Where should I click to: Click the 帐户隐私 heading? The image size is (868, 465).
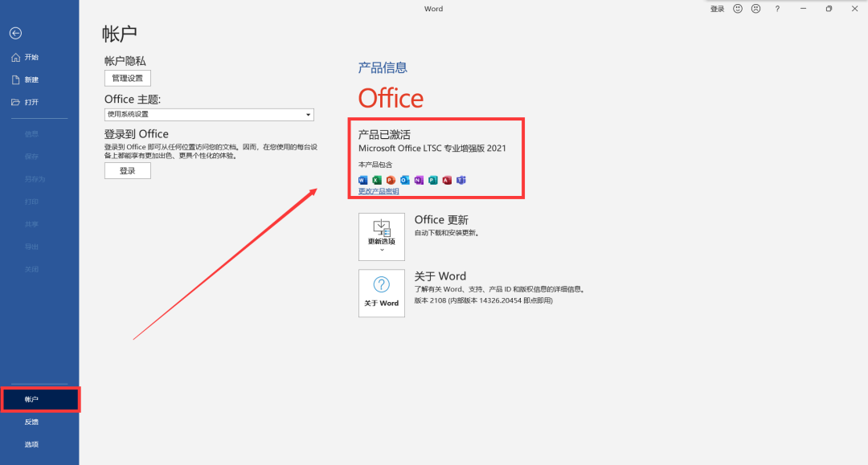coord(125,61)
